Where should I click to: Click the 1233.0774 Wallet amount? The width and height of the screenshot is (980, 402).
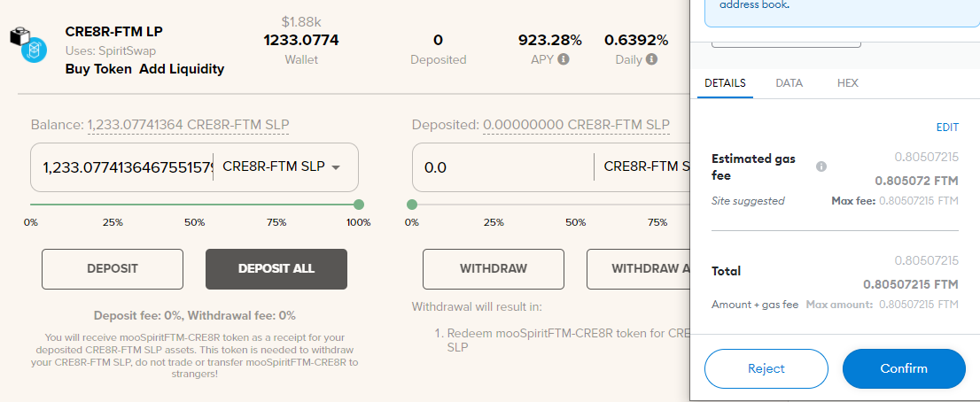(301, 41)
